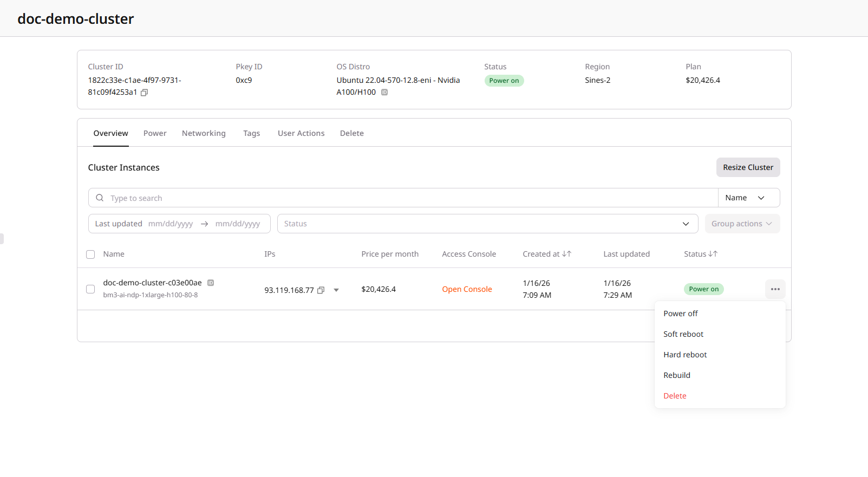The width and height of the screenshot is (868, 477).
Task: Click the Last updated column header
Action: click(x=626, y=254)
